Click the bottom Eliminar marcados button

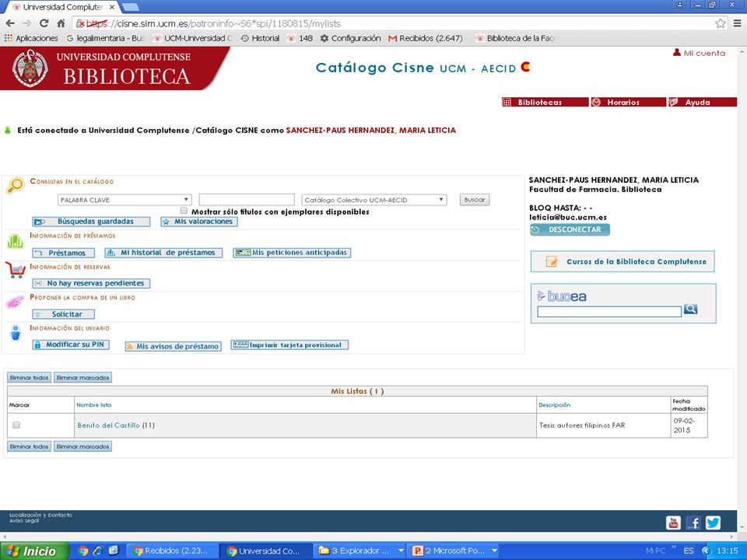point(83,446)
